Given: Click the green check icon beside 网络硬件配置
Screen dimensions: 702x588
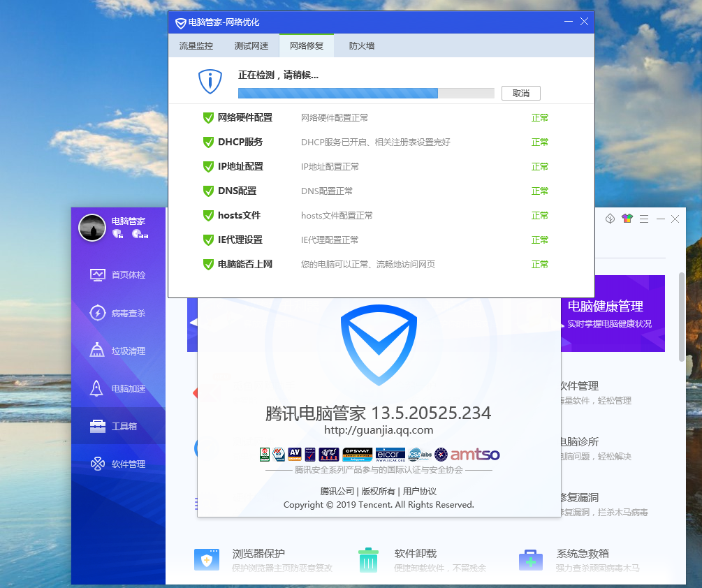Looking at the screenshot, I should pos(208,118).
